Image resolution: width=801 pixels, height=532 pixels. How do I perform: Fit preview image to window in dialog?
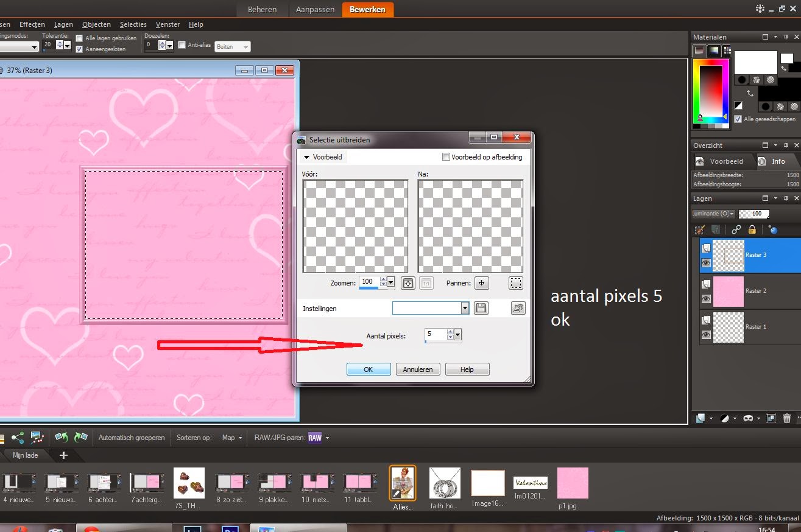click(x=408, y=282)
